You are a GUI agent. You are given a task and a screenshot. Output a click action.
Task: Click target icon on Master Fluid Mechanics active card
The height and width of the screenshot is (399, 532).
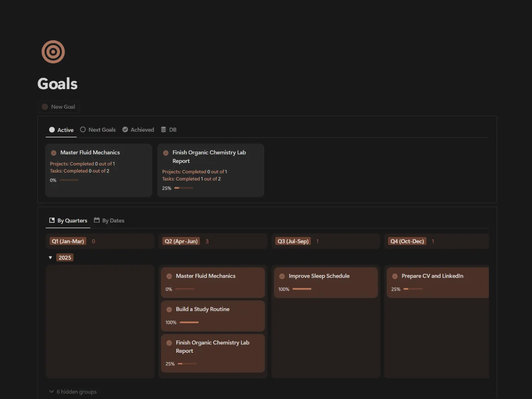coord(54,153)
